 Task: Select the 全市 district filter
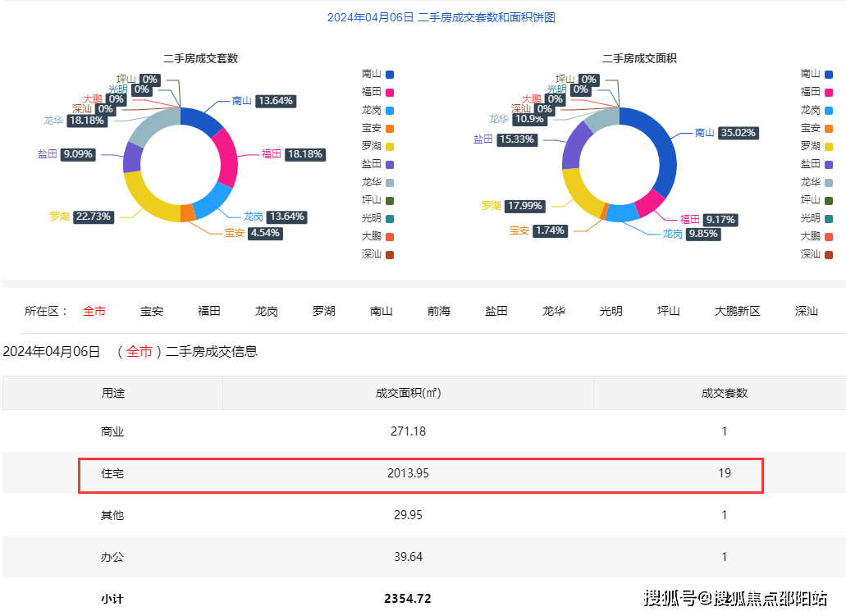(94, 311)
